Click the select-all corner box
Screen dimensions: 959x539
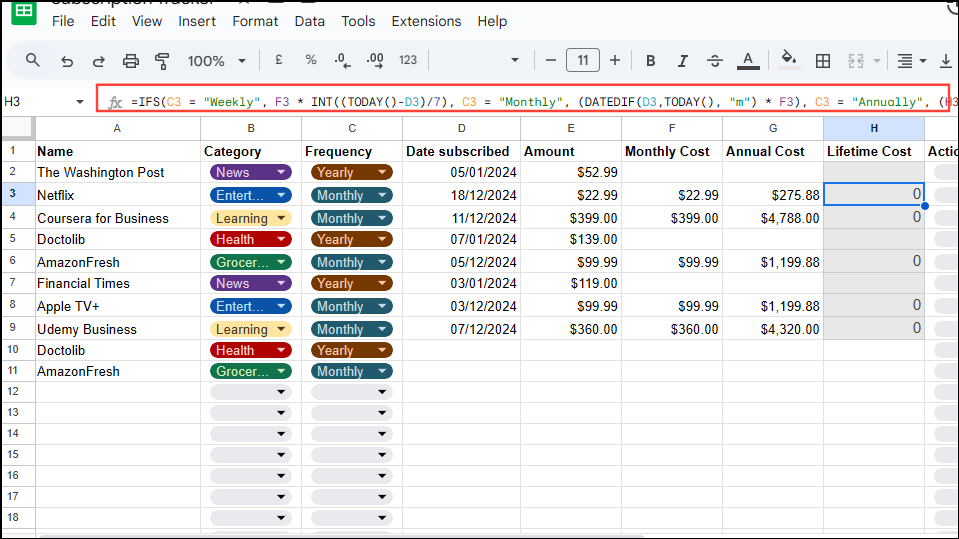[x=17, y=128]
